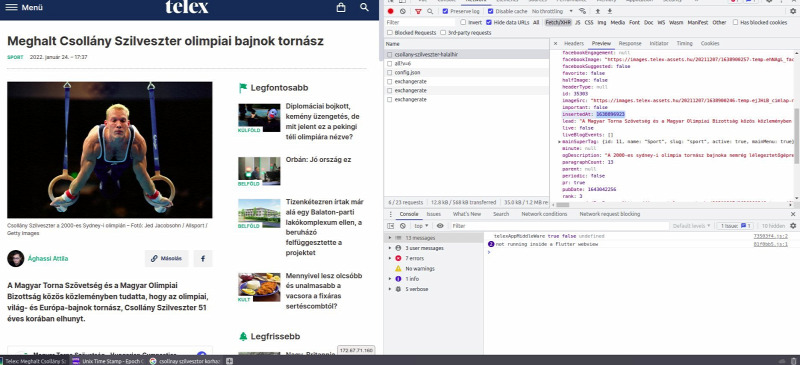Import HAR file with upload arrow icon
Viewport: 800px width, 365px height.
tap(597, 11)
